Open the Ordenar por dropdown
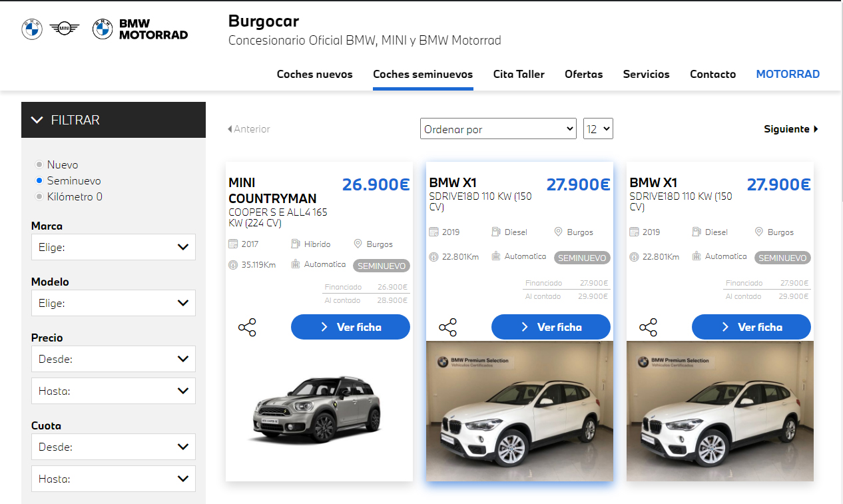843x504 pixels. (x=498, y=129)
